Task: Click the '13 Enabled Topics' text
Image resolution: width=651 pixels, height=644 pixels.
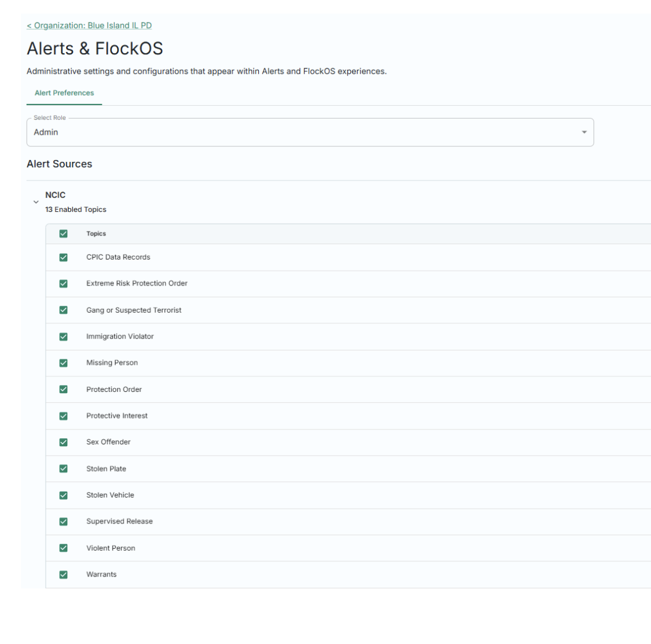Action: pyautogui.click(x=75, y=210)
